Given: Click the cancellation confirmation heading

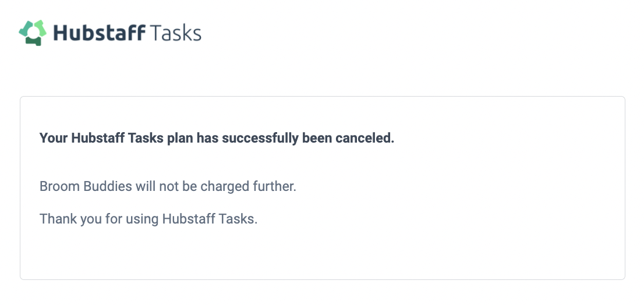Looking at the screenshot, I should click(217, 139).
